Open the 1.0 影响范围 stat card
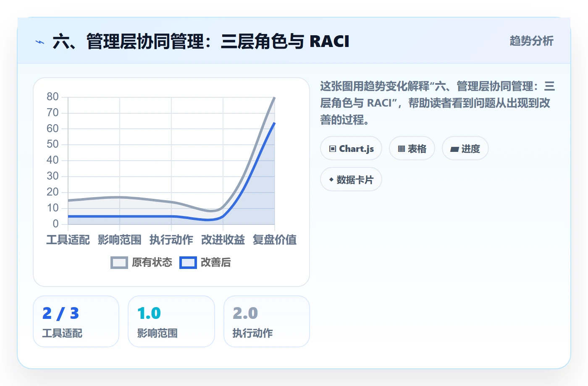This screenshot has width=588, height=386. 171,321
